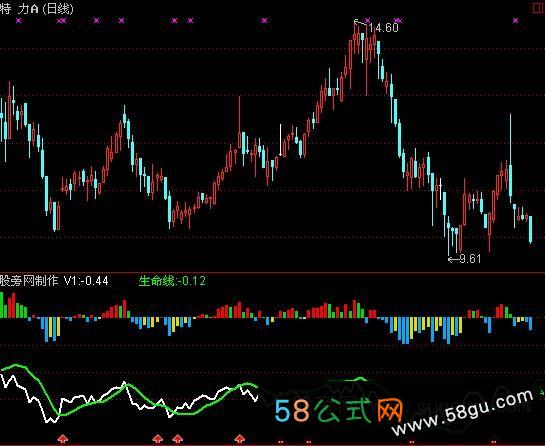Image resolution: width=545 pixels, height=446 pixels.
Task: Click the rightmost magenta star marker at top
Action: 515,21
